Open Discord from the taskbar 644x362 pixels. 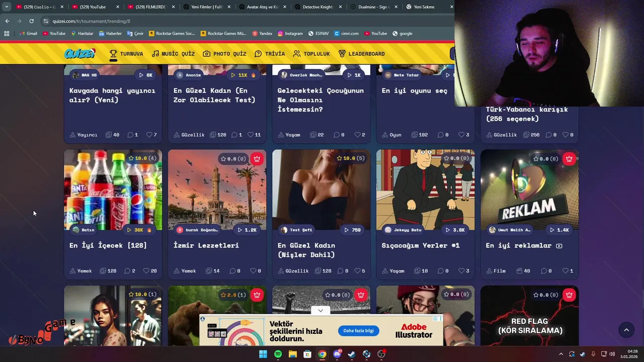337,354
